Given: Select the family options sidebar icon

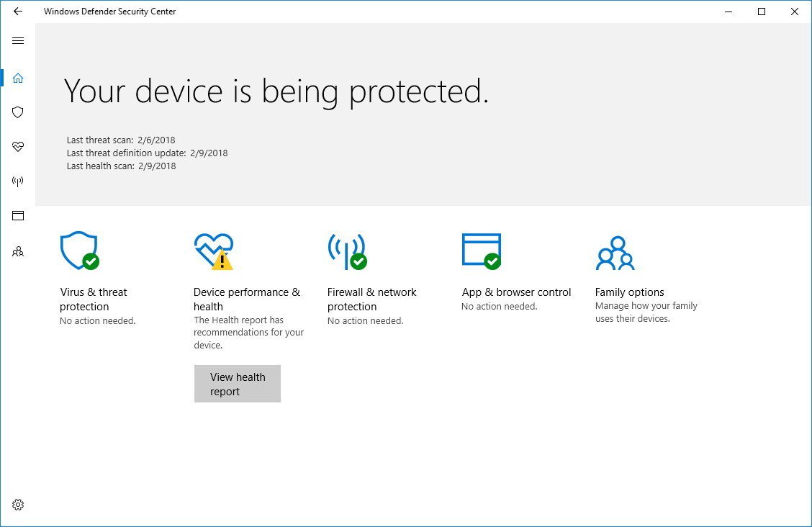Looking at the screenshot, I should 17,251.
